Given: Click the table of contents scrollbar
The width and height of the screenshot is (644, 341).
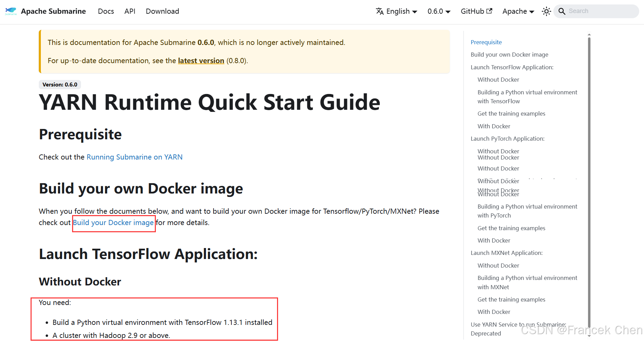Looking at the screenshot, I should [x=589, y=172].
